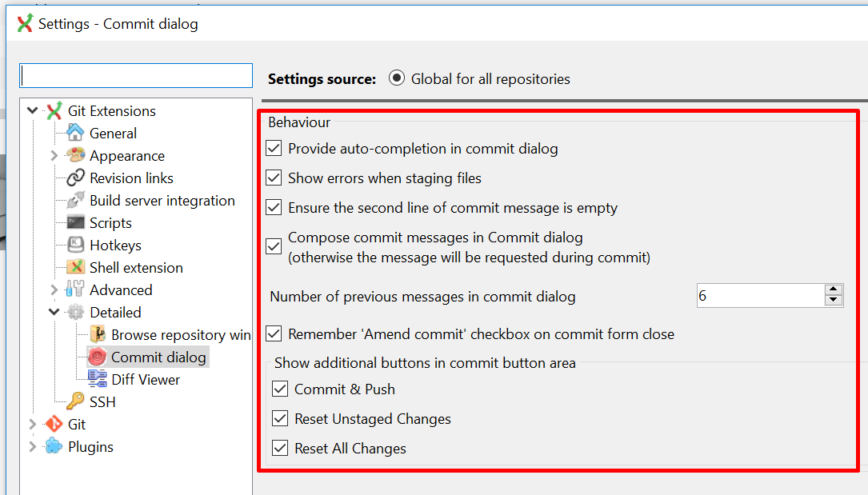The width and height of the screenshot is (868, 495).
Task: Uncheck the 'Commit & Push' additional button option
Action: tap(280, 389)
